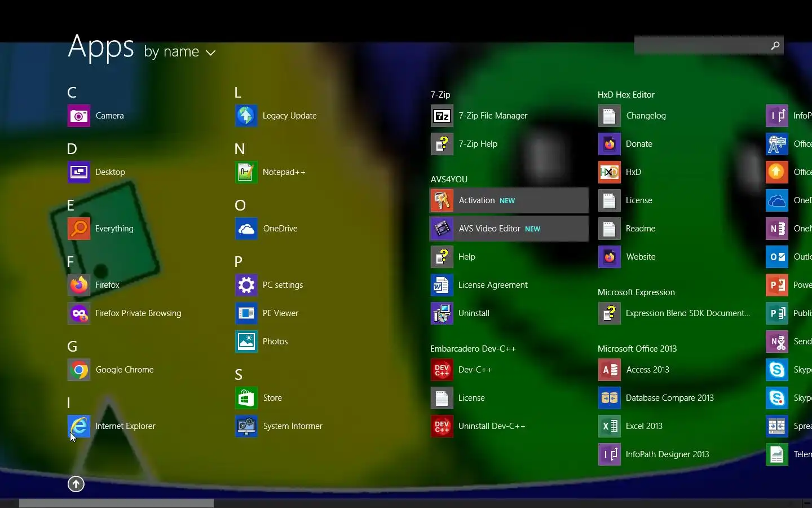This screenshot has width=812, height=508.
Task: Click the up-arrow button to return to Start
Action: 76,484
